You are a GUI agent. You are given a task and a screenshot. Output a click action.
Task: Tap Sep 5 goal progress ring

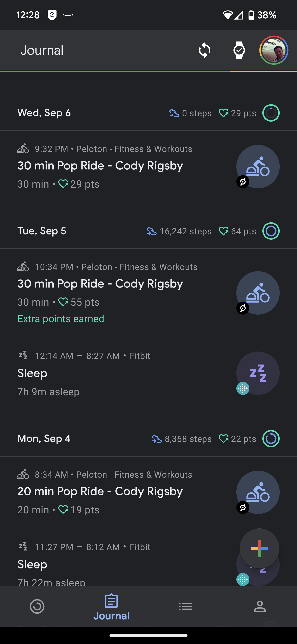(271, 231)
